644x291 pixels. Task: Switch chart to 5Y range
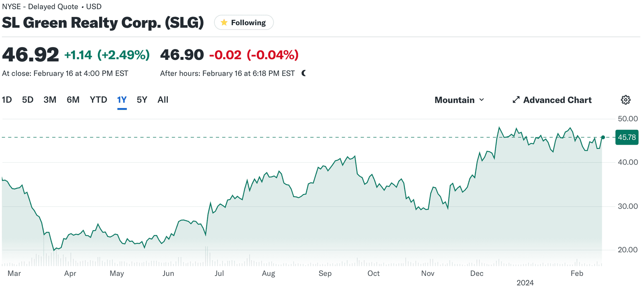click(142, 100)
